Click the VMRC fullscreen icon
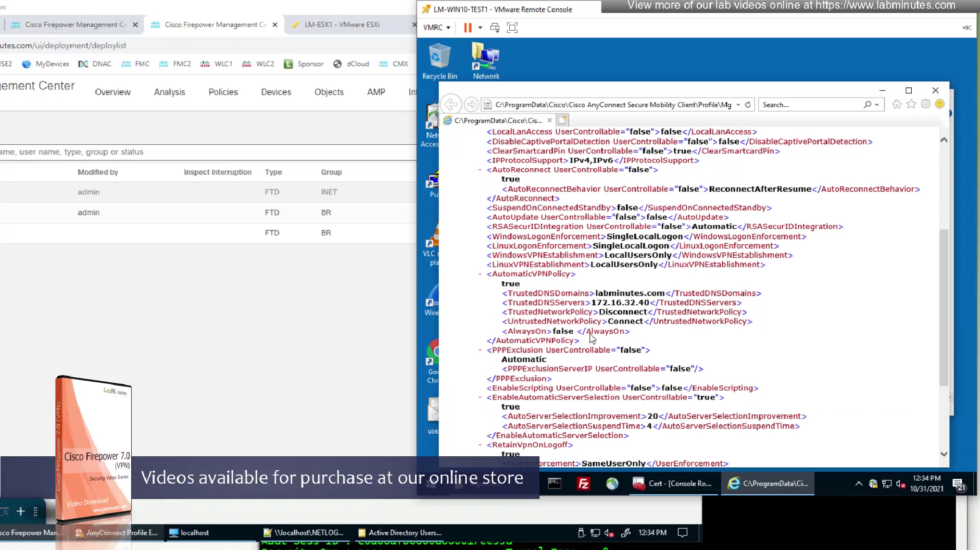Image resolution: width=980 pixels, height=550 pixels. (x=513, y=28)
